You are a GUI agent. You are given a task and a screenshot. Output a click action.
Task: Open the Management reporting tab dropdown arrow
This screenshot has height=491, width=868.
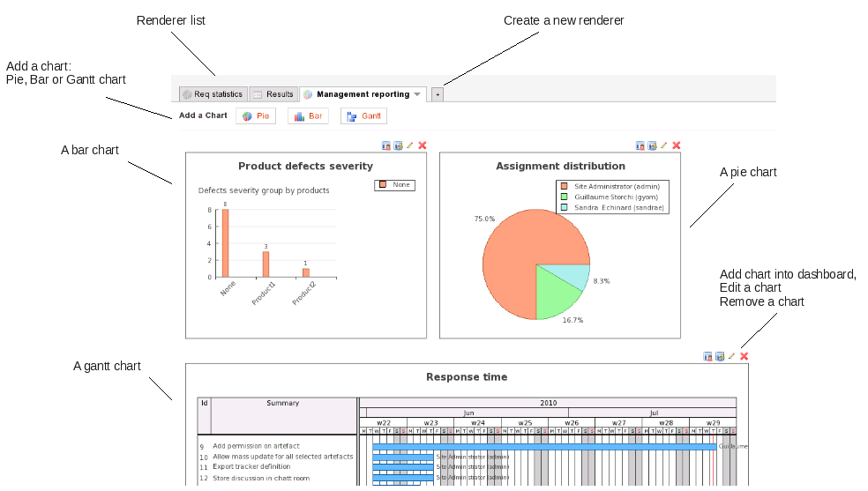coord(417,94)
